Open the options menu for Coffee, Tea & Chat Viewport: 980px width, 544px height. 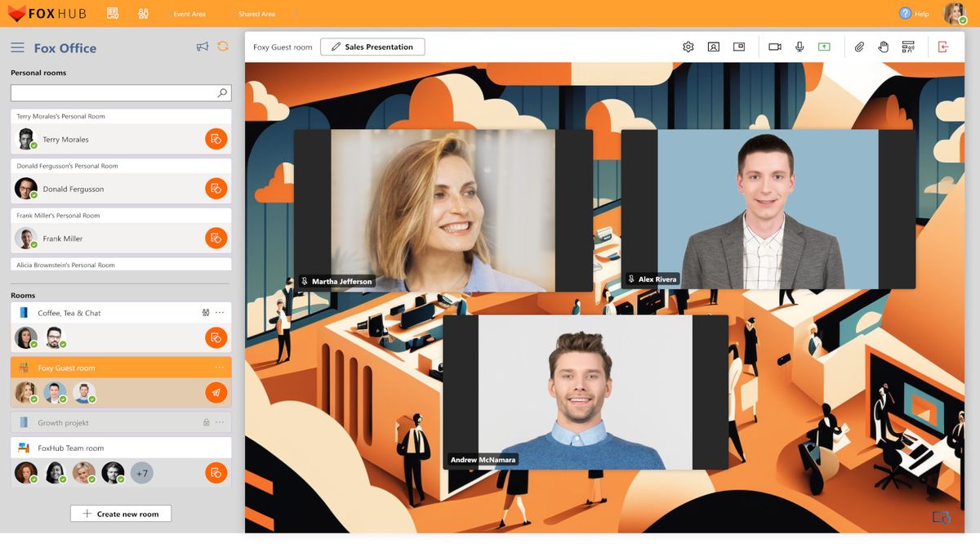coord(221,312)
